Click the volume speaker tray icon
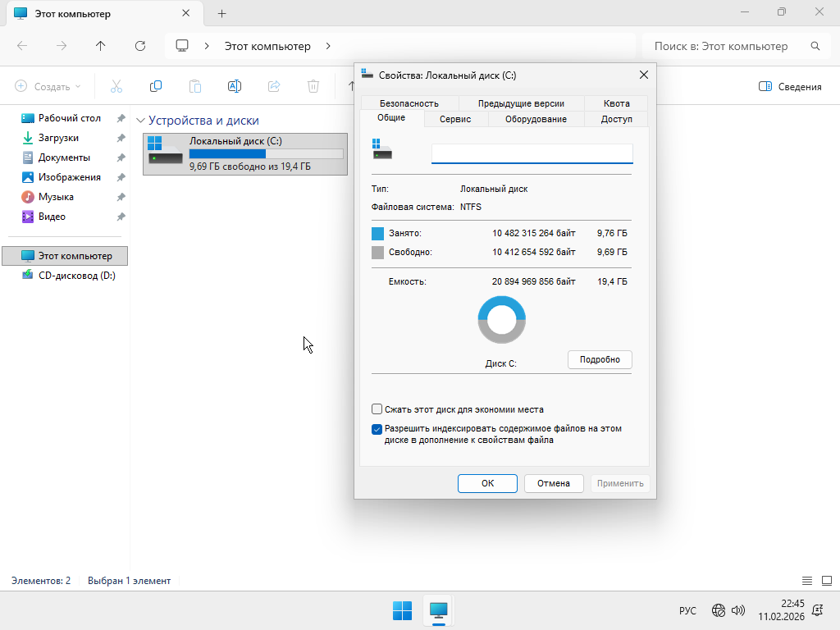The width and height of the screenshot is (840, 630). coord(737,610)
